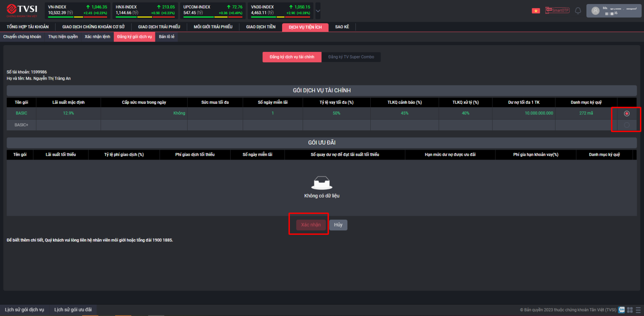Open the GIAO DỊCH TIỀN tab
The width and height of the screenshot is (644, 316).
coord(261,27)
